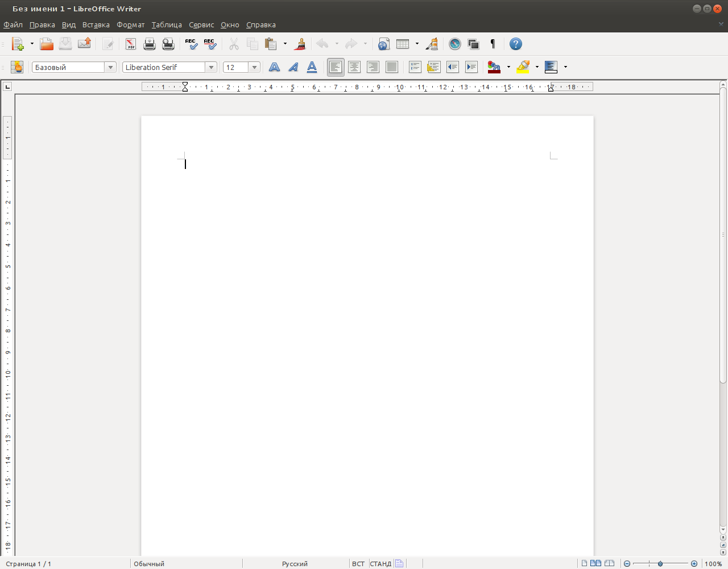Click the yellow highlighting color button
Viewport: 728px width, 569px height.
(523, 67)
